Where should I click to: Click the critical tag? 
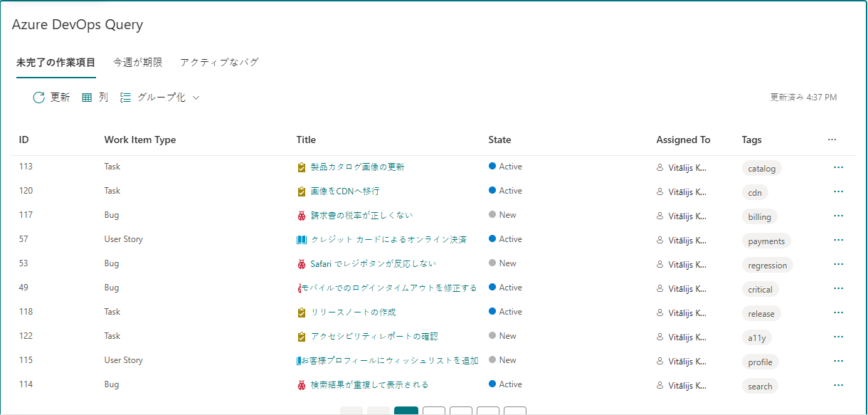click(x=760, y=290)
